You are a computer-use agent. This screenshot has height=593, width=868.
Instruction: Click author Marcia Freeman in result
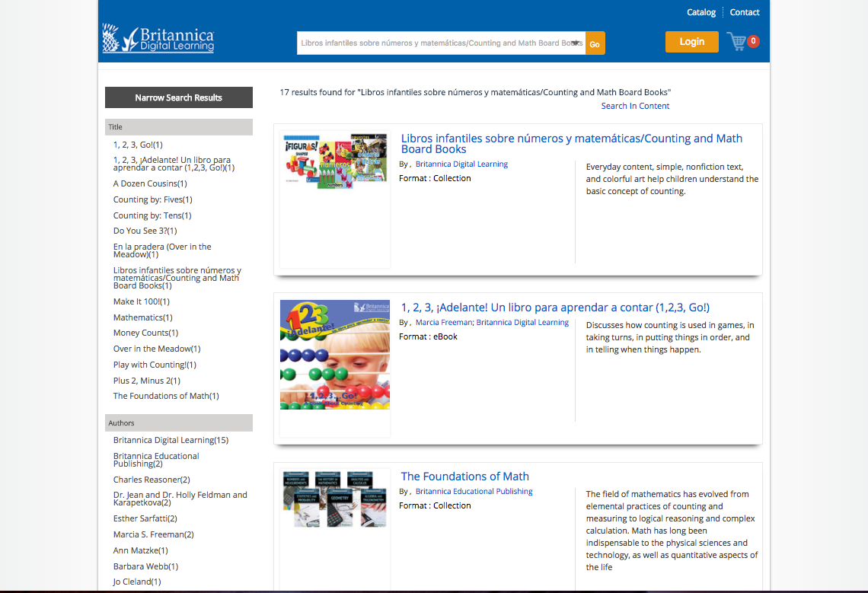tap(444, 322)
